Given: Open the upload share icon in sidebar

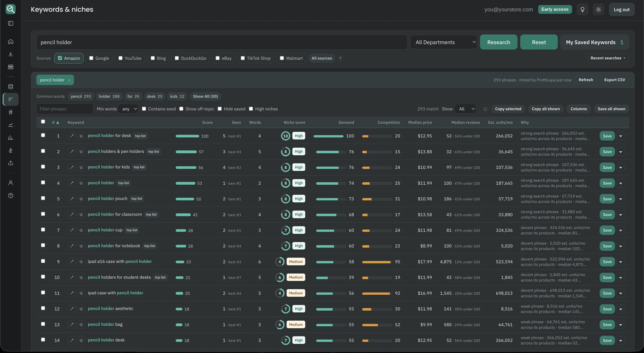Looking at the screenshot, I should pos(11,163).
